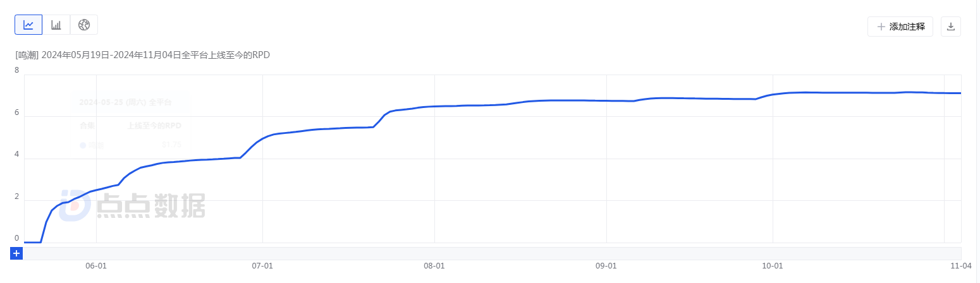Click the faded 2024-05-25 tooltip header

click(125, 102)
